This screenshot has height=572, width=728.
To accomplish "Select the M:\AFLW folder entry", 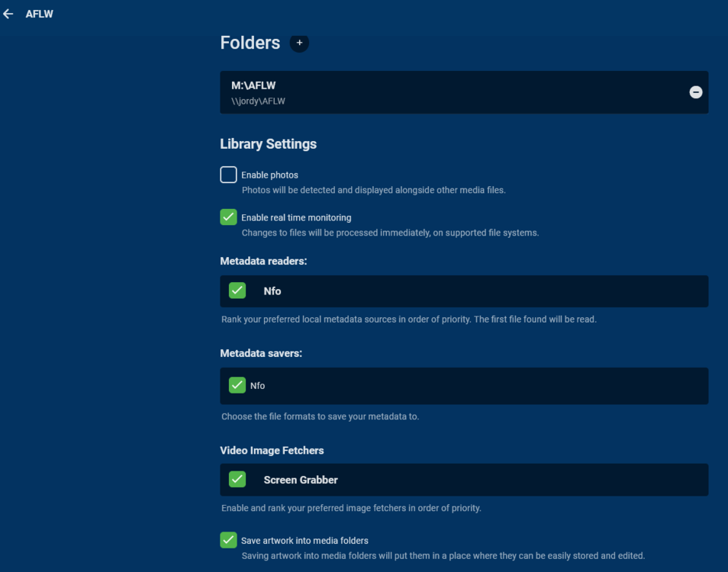I will point(458,92).
